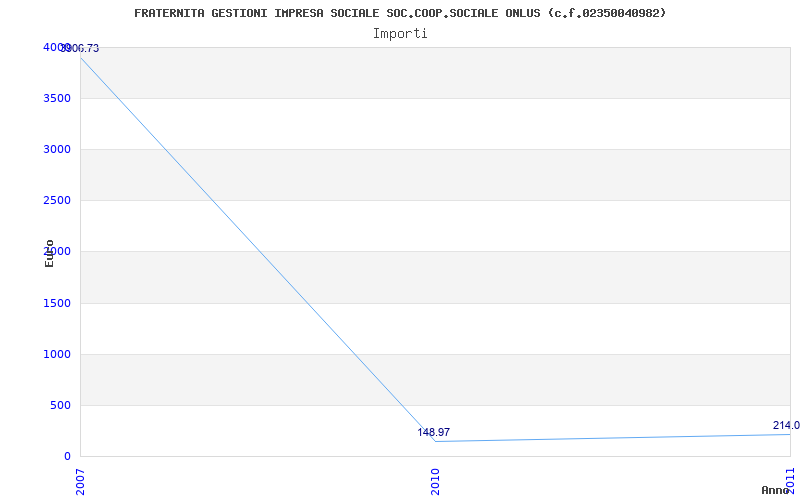Click the 0 y-axis tick label
This screenshot has height=500, width=800.
click(67, 456)
